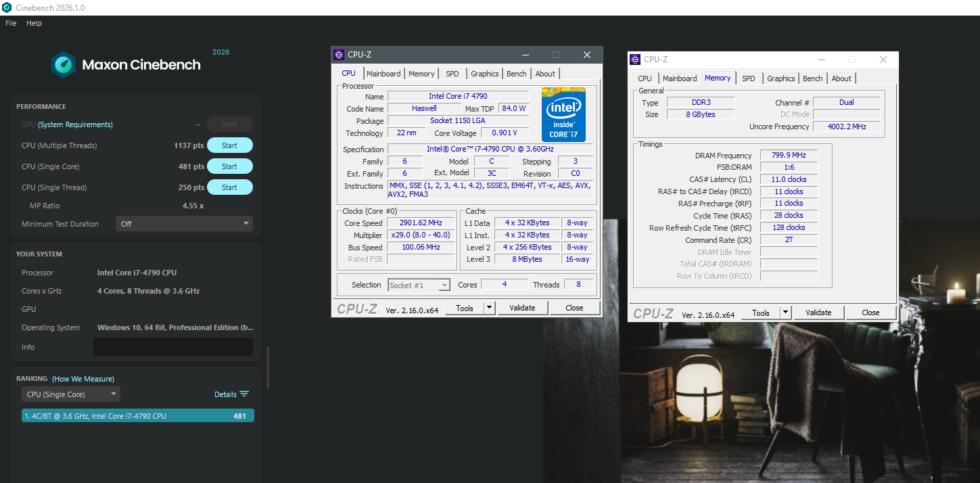Click the filter icon next to Details
Screen dimensions: 980x483
click(244, 394)
